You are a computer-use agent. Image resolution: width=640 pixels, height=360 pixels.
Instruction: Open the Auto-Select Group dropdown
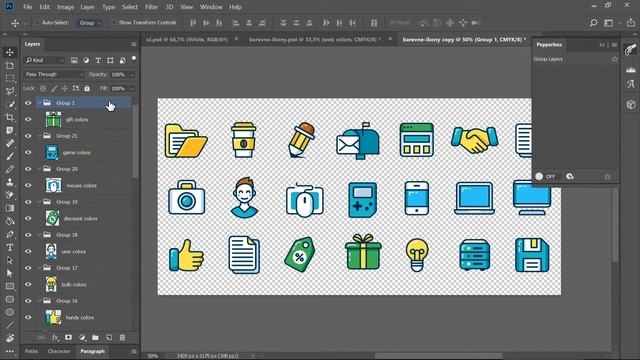pos(89,23)
